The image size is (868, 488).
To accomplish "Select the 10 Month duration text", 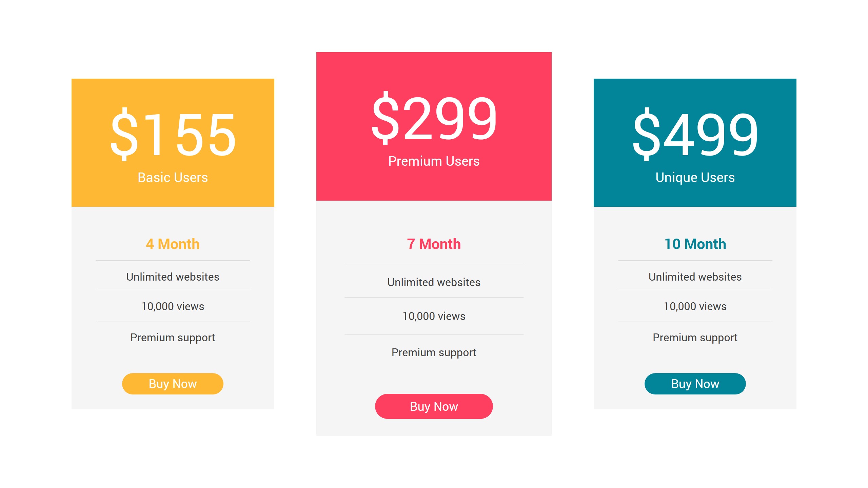I will tap(695, 243).
